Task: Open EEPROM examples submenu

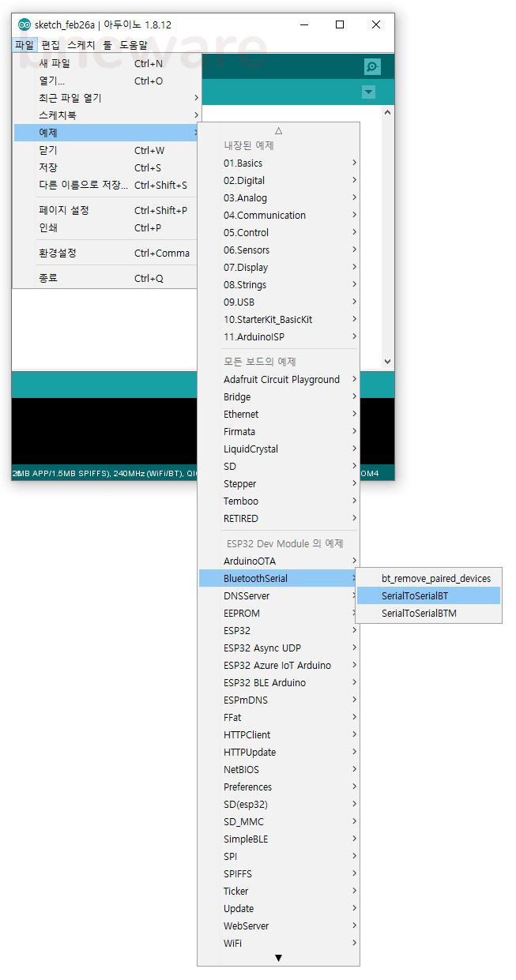Action: click(278, 613)
